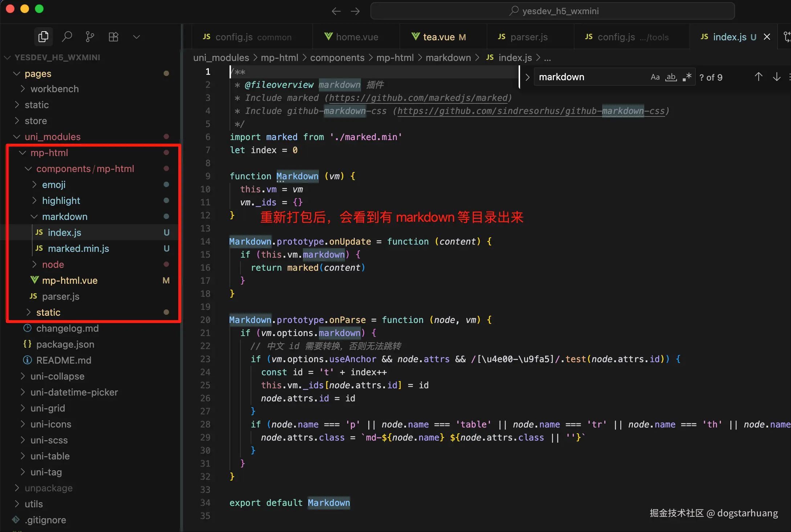Go to previous search match arrow
Screen dimensions: 791x532
coord(758,77)
